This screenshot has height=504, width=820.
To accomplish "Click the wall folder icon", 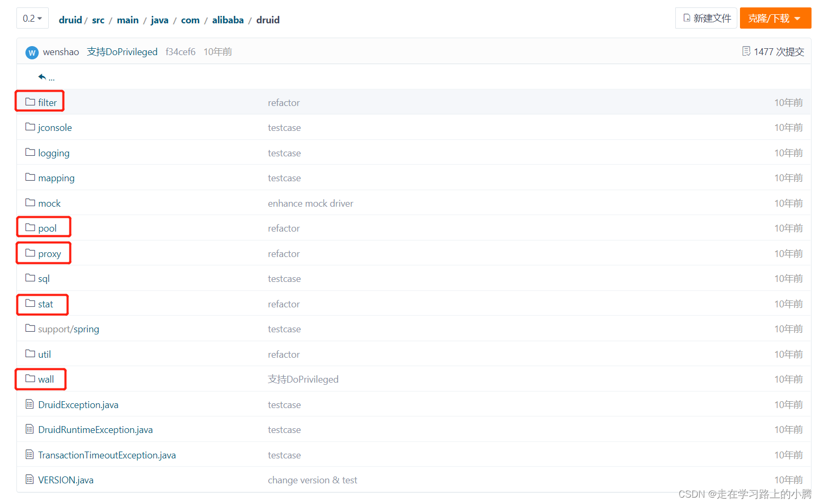I will tap(30, 378).
